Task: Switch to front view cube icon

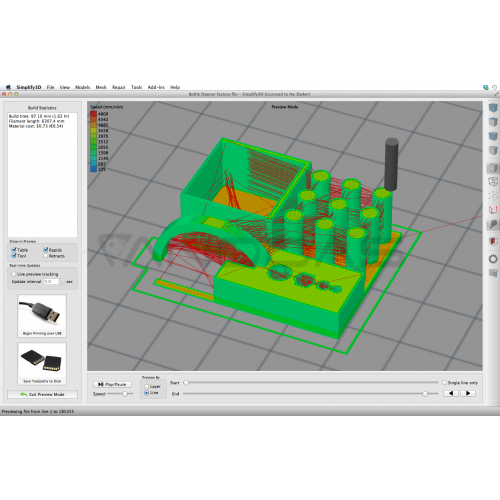Action: 493,136
